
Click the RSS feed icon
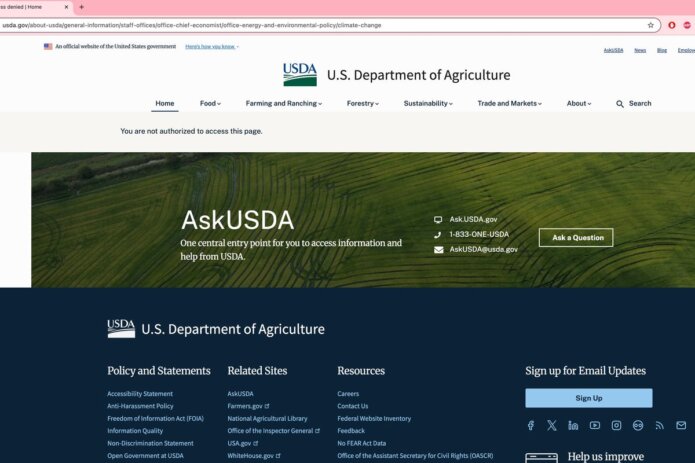659,425
